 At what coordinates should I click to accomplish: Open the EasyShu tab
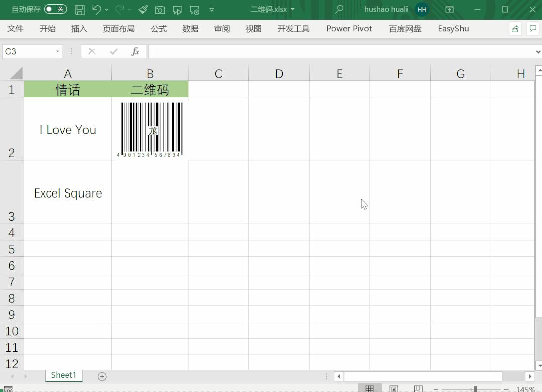coord(453,29)
